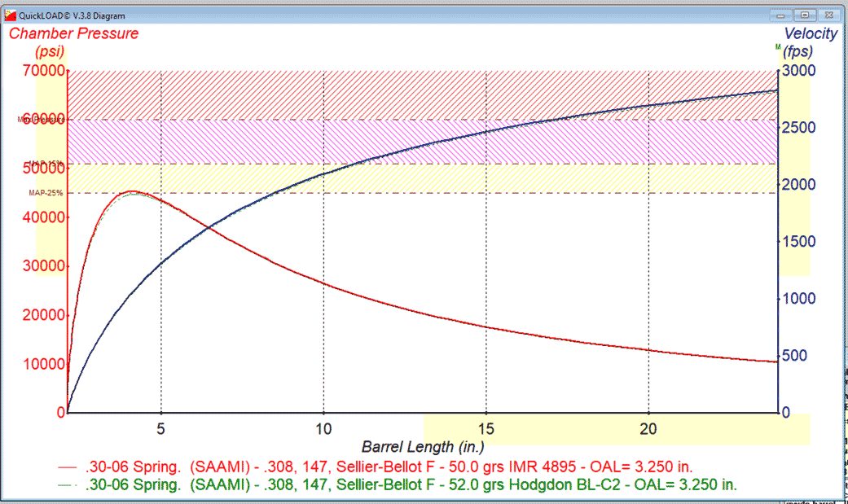Click the Chamber Pressure (psi) axis title
The image size is (848, 504).
click(x=73, y=42)
